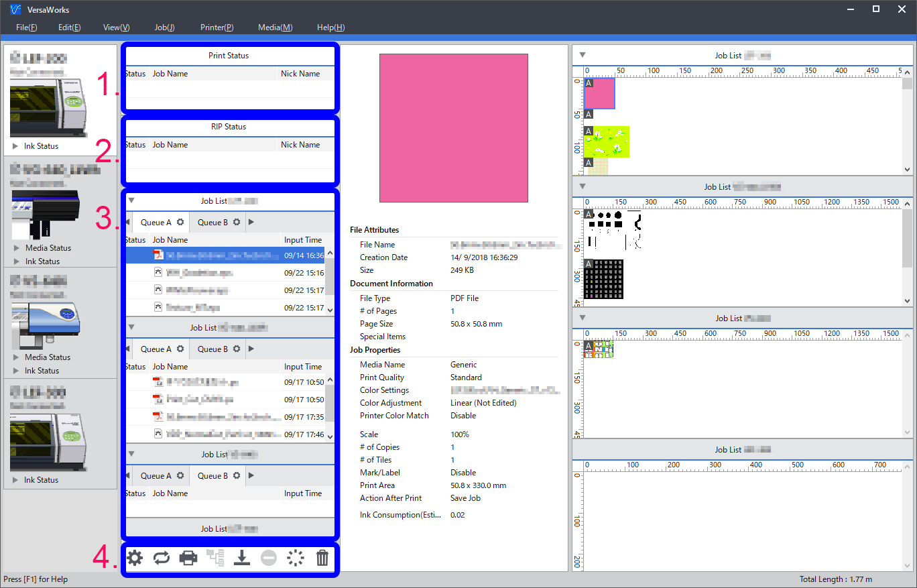This screenshot has height=588, width=917.
Task: Open Queue B settings gear in first job list
Action: [x=237, y=222]
